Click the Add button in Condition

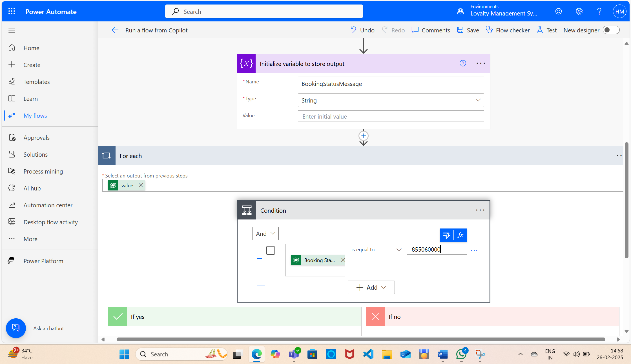click(x=371, y=287)
